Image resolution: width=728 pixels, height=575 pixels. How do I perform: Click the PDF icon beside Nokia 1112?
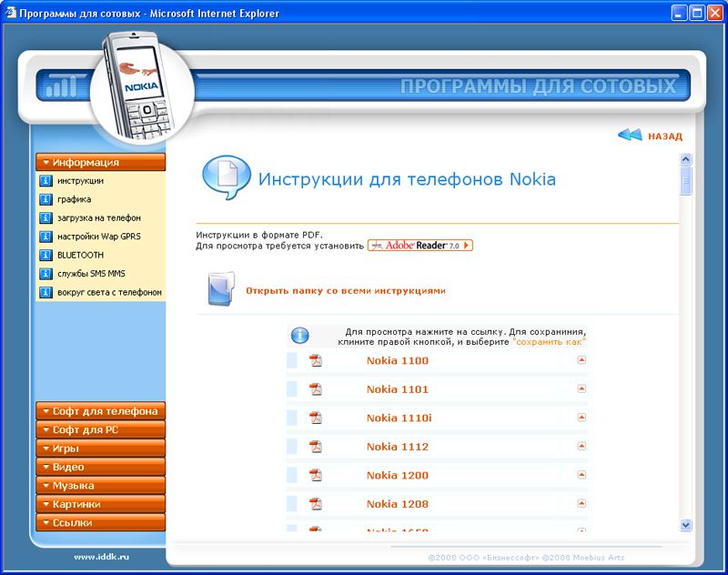[316, 447]
